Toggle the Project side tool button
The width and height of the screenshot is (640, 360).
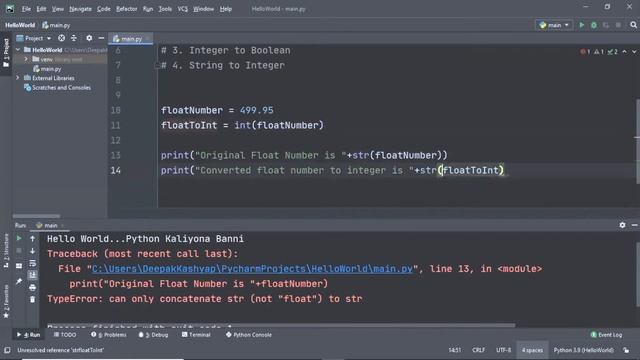(6, 53)
